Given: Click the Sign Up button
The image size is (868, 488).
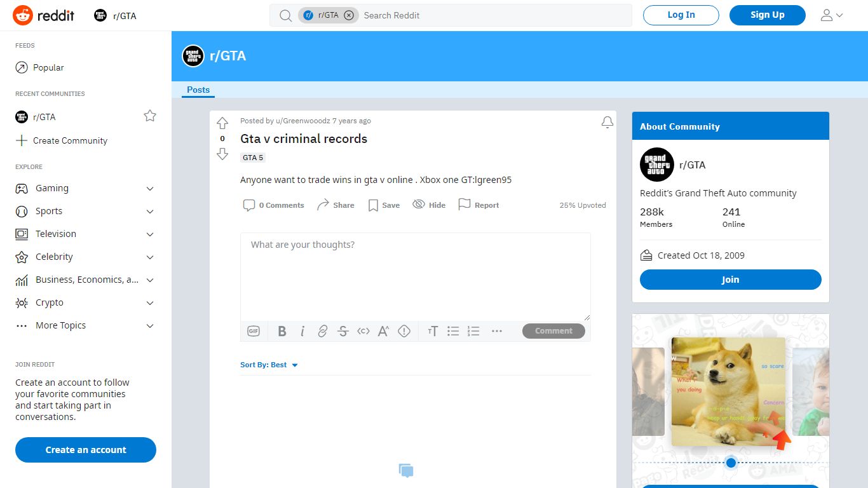Looking at the screenshot, I should click(768, 15).
